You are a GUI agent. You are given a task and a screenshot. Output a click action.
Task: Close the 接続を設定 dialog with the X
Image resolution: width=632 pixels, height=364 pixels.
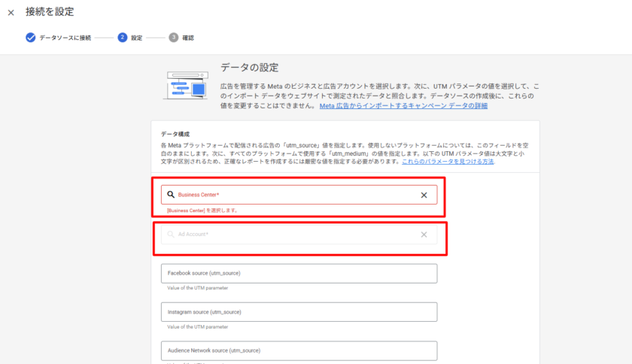click(x=11, y=13)
